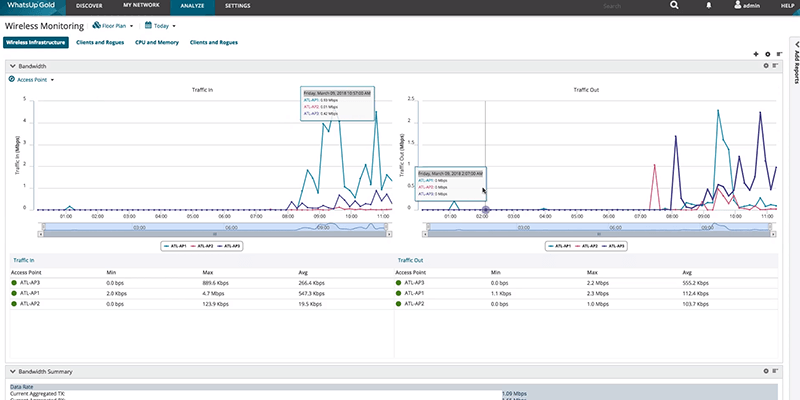Open Bandwidth Summary panel settings gear

click(x=765, y=371)
